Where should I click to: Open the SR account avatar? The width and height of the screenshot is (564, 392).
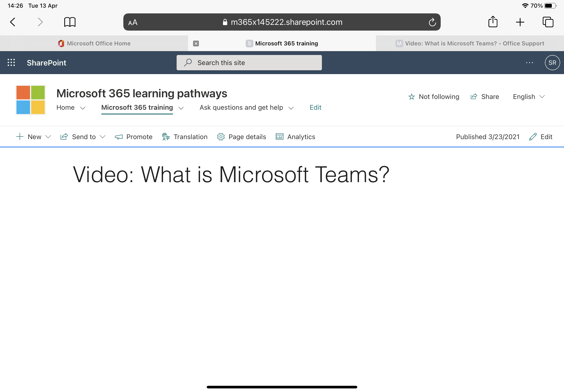552,63
